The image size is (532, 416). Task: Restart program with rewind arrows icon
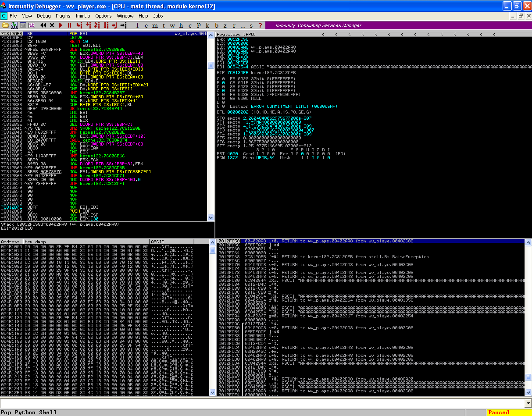point(43,25)
